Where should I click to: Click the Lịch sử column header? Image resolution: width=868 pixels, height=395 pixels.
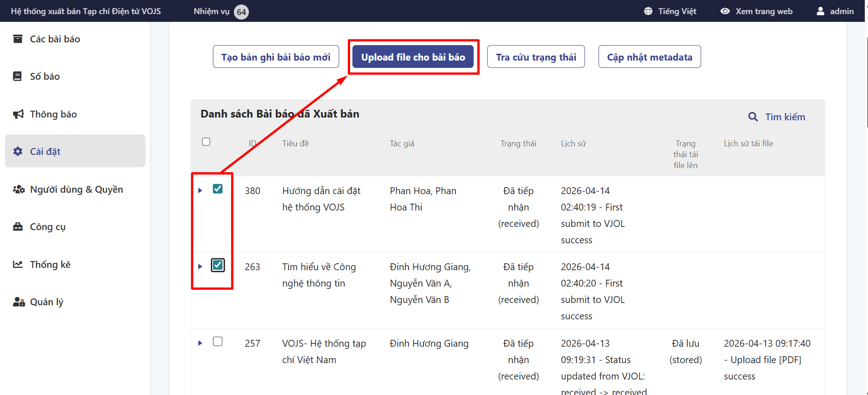(573, 144)
